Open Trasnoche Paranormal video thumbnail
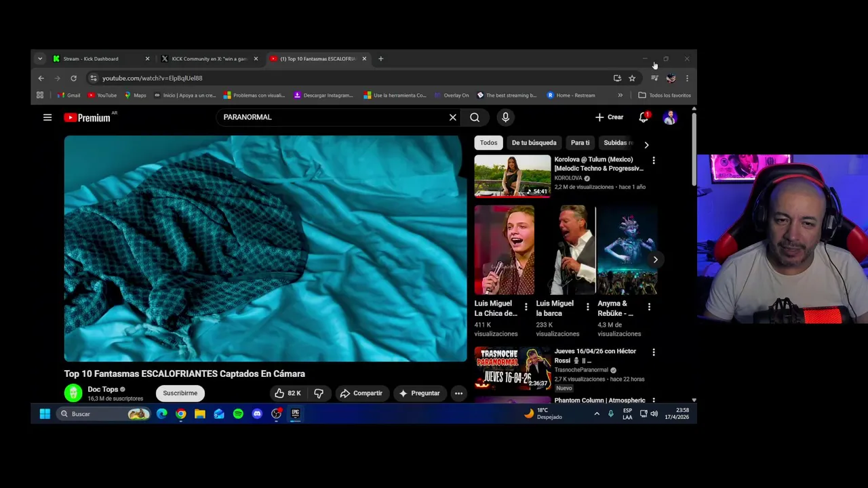The image size is (868, 488). [513, 368]
